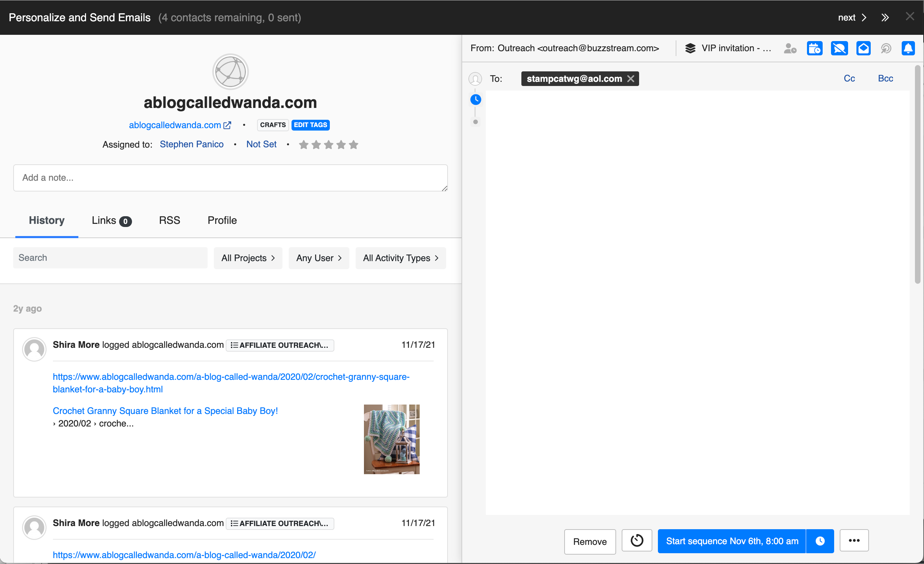
Task: Open Crochet Granny Square Blanket article title
Action: click(x=165, y=411)
